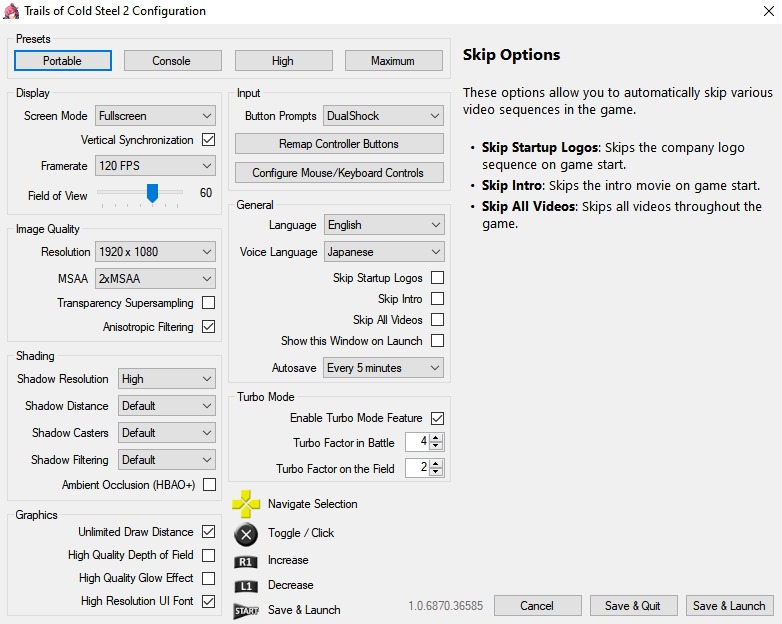Viewport: 782px width, 624px height.
Task: Click the Save & Quit button
Action: tap(633, 606)
